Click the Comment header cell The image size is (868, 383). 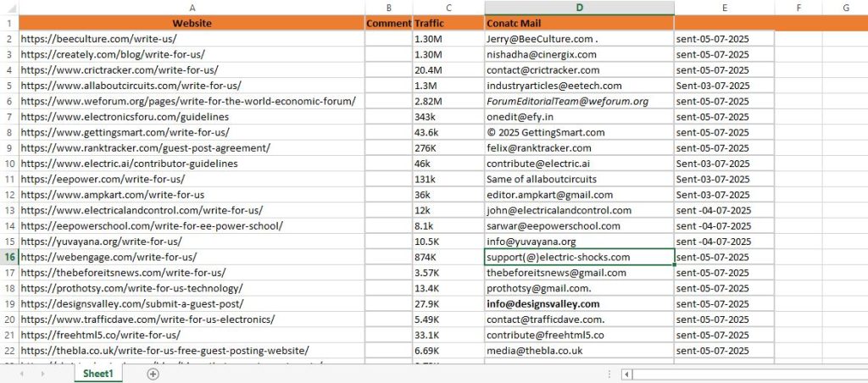[x=388, y=23]
